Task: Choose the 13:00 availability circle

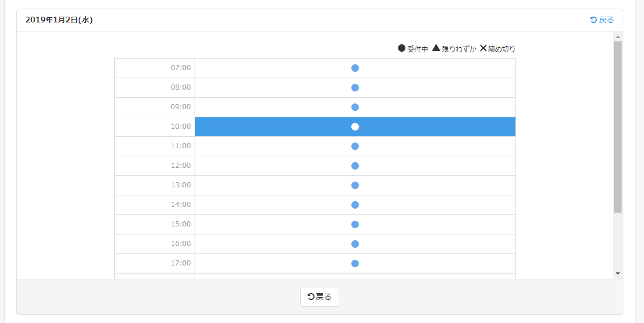Action: [x=355, y=186]
